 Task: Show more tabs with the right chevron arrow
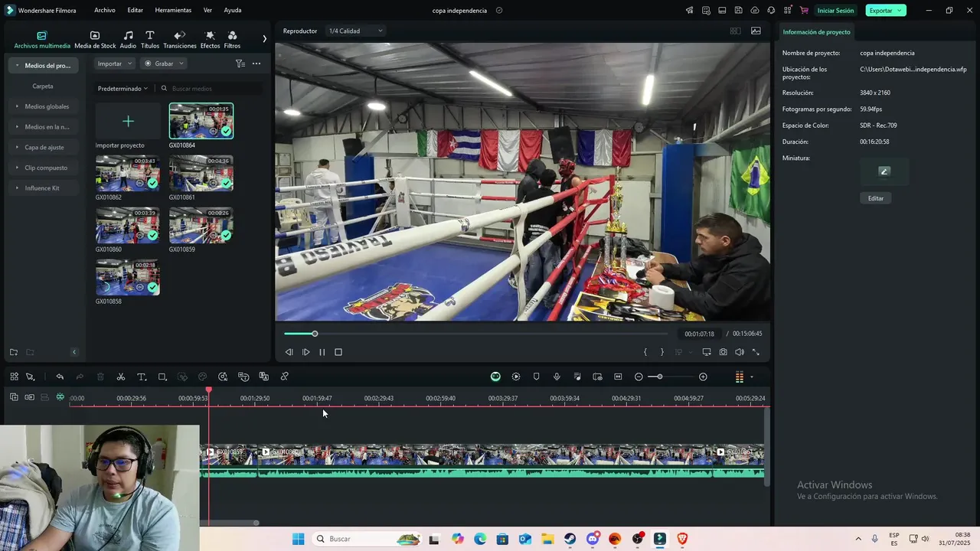coord(265,38)
